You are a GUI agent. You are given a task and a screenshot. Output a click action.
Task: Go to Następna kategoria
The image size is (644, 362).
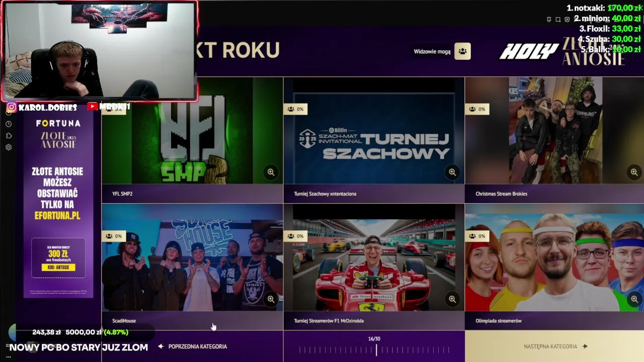pyautogui.click(x=555, y=346)
